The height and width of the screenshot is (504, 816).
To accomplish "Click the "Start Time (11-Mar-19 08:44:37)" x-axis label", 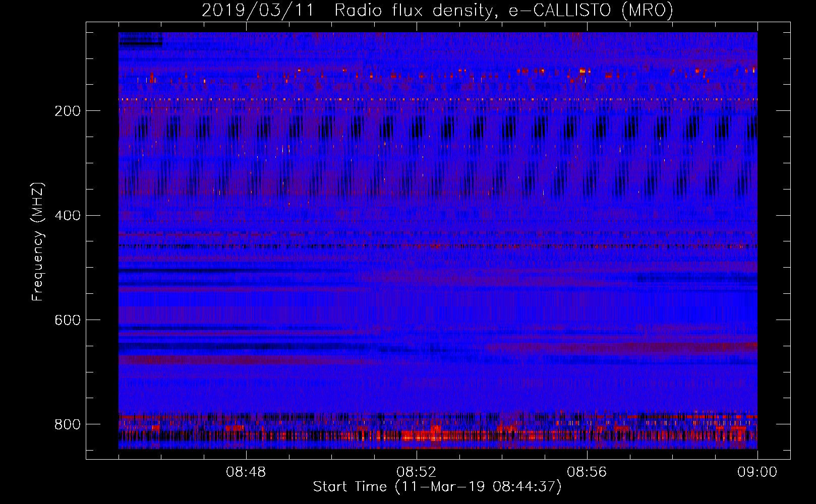I will 437,487.
